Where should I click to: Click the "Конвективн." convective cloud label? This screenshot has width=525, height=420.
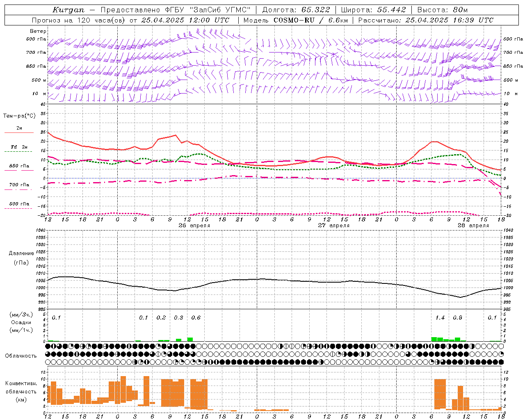(x=21, y=383)
